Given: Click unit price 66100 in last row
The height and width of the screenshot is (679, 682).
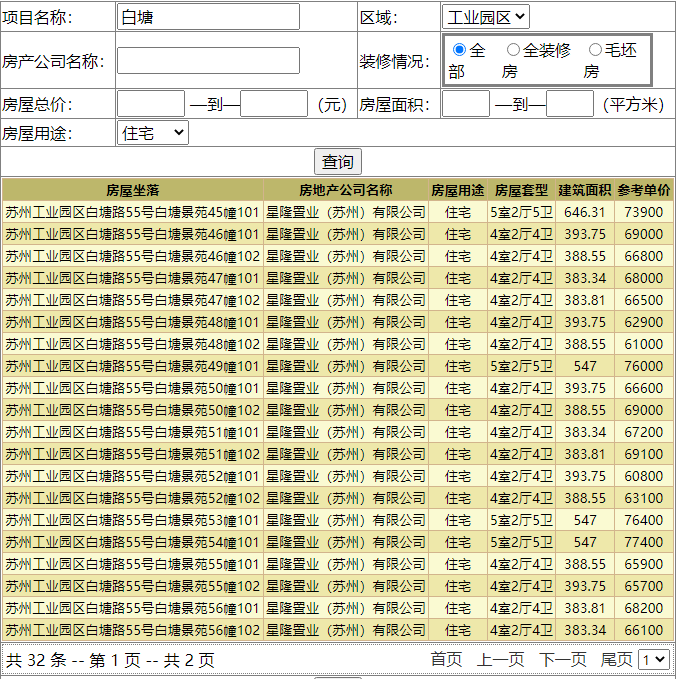Looking at the screenshot, I should [x=644, y=630].
